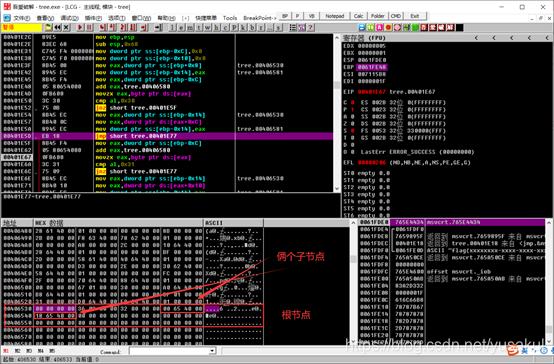Image resolution: width=554 pixels, height=364 pixels.
Task: Open command prompt via CMD button
Action: [x=396, y=16]
